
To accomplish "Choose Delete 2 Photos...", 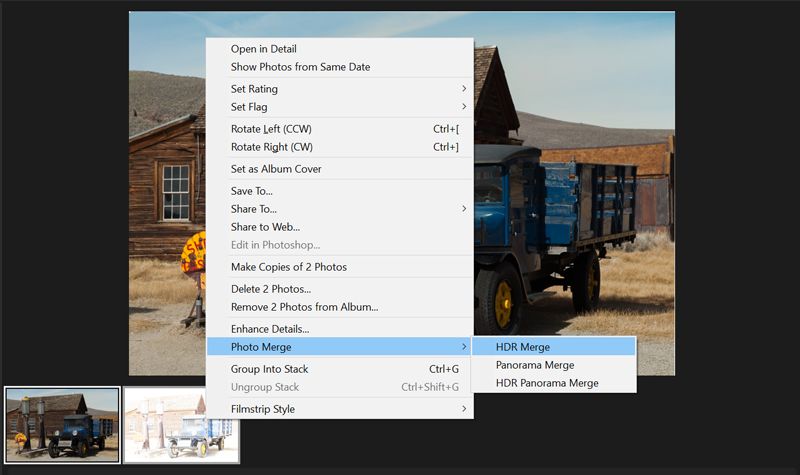I will pyautogui.click(x=271, y=289).
